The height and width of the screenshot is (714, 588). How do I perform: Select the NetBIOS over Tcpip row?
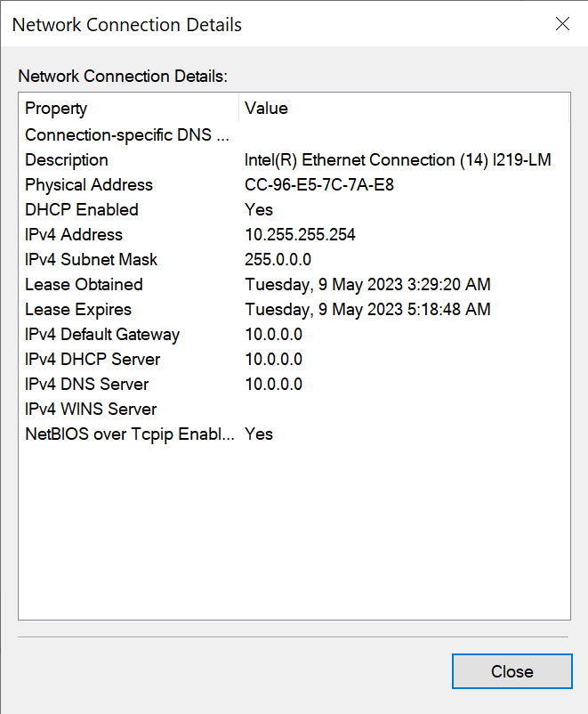point(294,434)
